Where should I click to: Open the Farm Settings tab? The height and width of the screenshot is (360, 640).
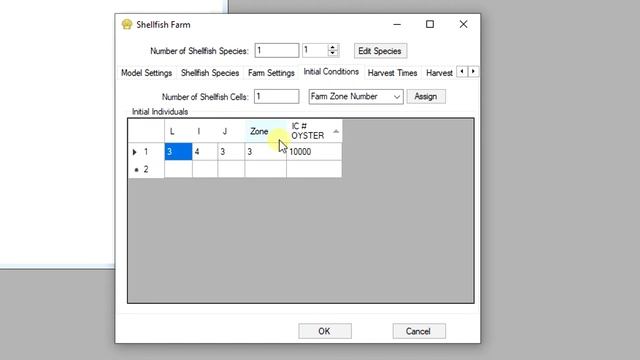[x=271, y=73]
